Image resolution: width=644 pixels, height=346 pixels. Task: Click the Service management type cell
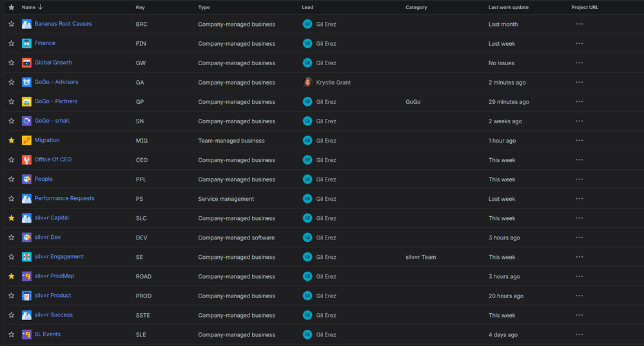226,199
